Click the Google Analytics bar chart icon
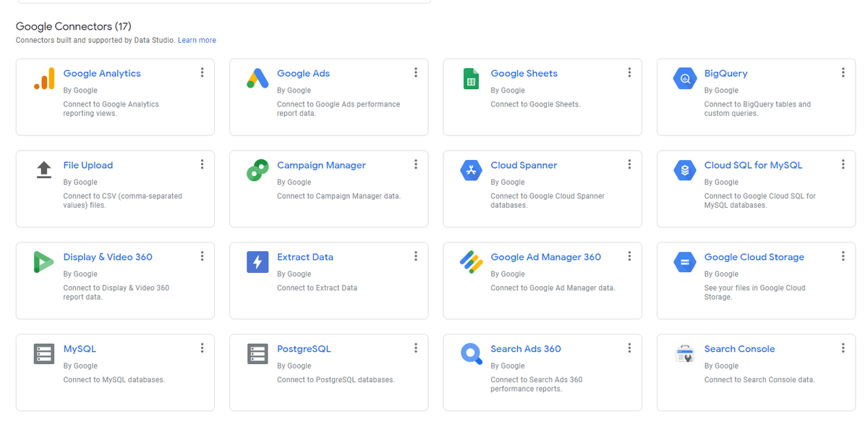 coord(44,78)
